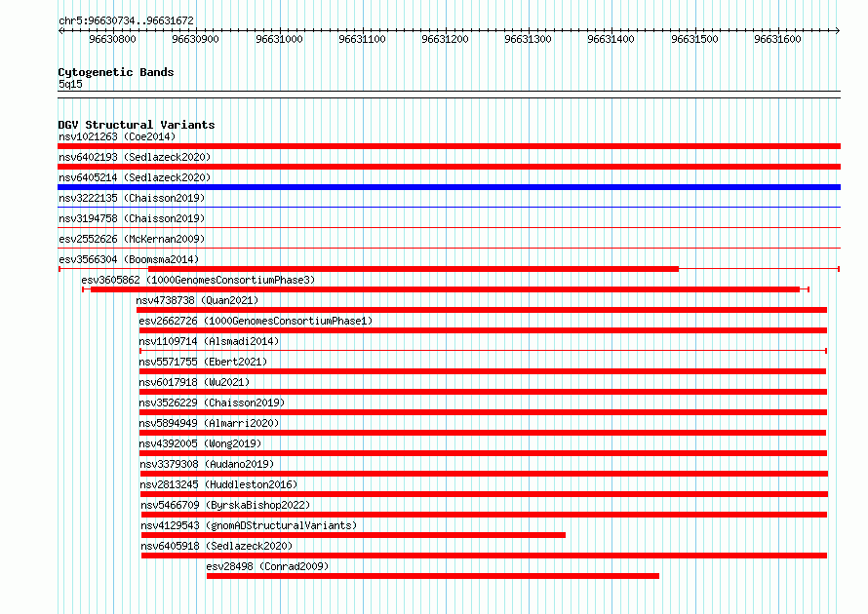Open nsv6017918 (Wu2021) label
Screen dimensions: 868x614
tap(194, 382)
